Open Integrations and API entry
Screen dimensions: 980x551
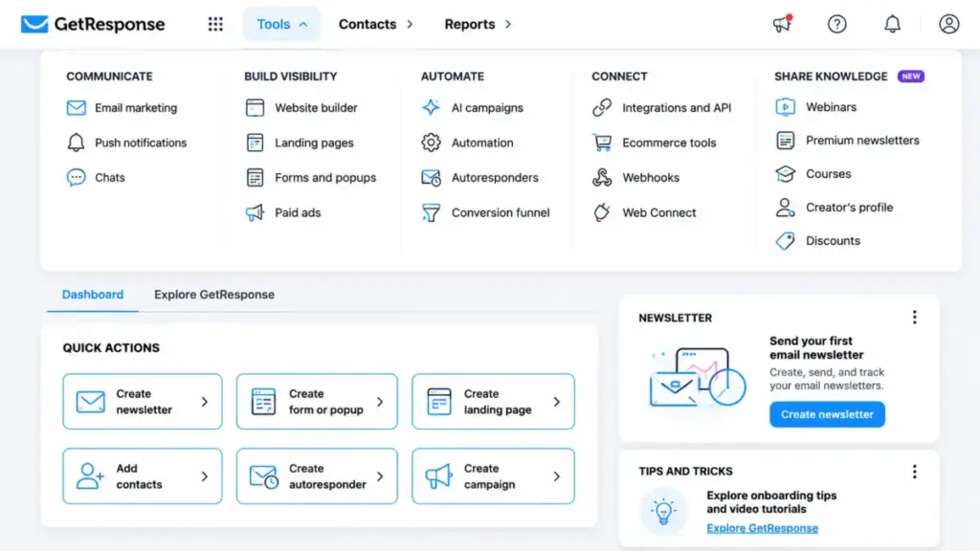pyautogui.click(x=661, y=107)
